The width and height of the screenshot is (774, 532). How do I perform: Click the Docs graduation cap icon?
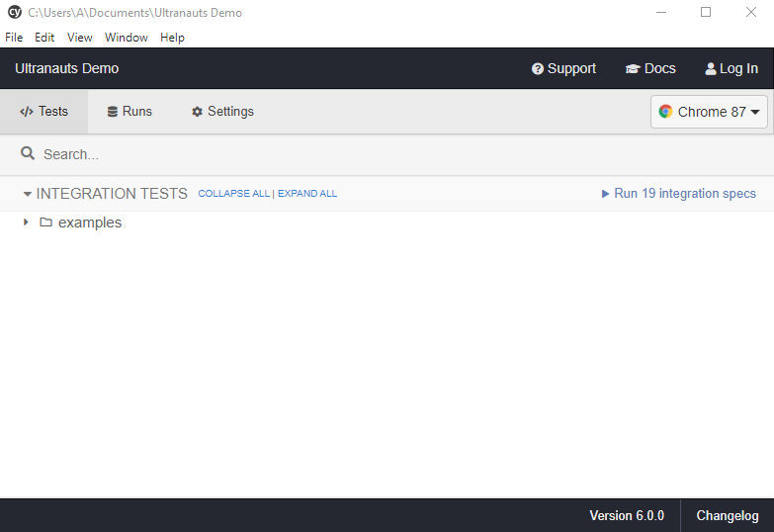tap(633, 69)
